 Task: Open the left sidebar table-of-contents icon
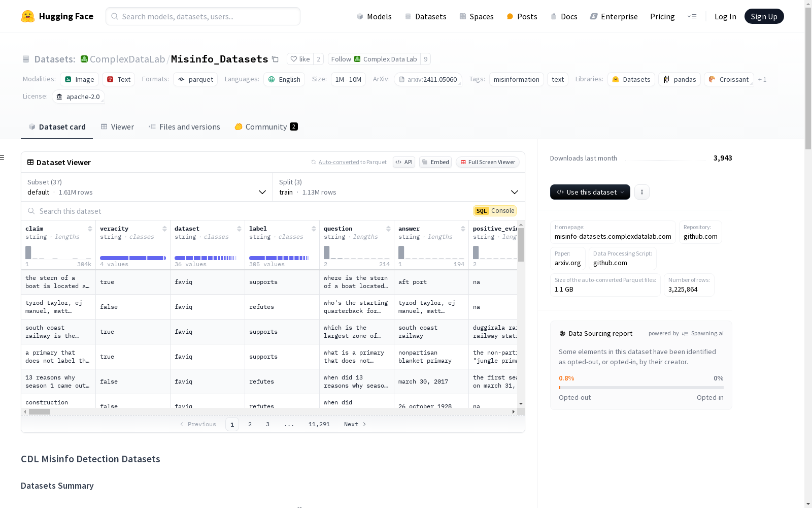click(x=3, y=157)
